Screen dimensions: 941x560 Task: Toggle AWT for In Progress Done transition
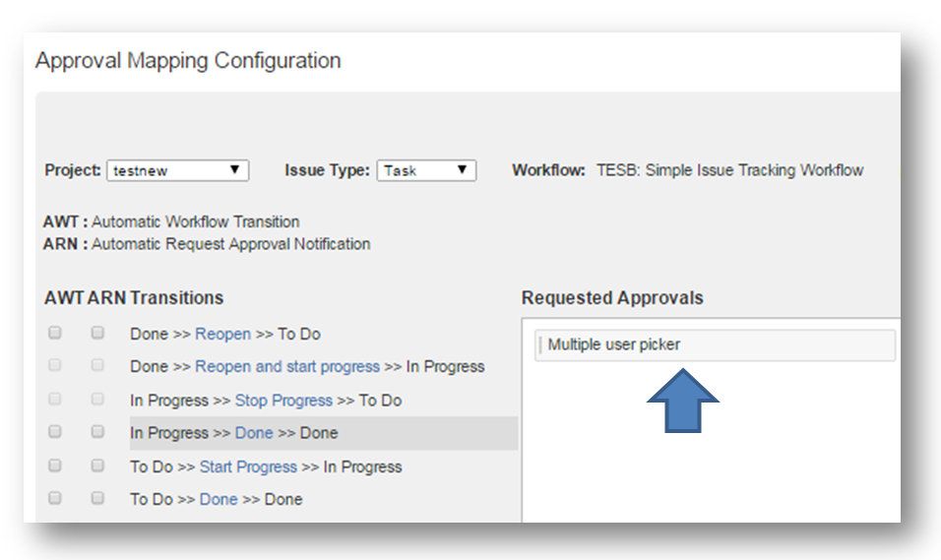tap(55, 432)
